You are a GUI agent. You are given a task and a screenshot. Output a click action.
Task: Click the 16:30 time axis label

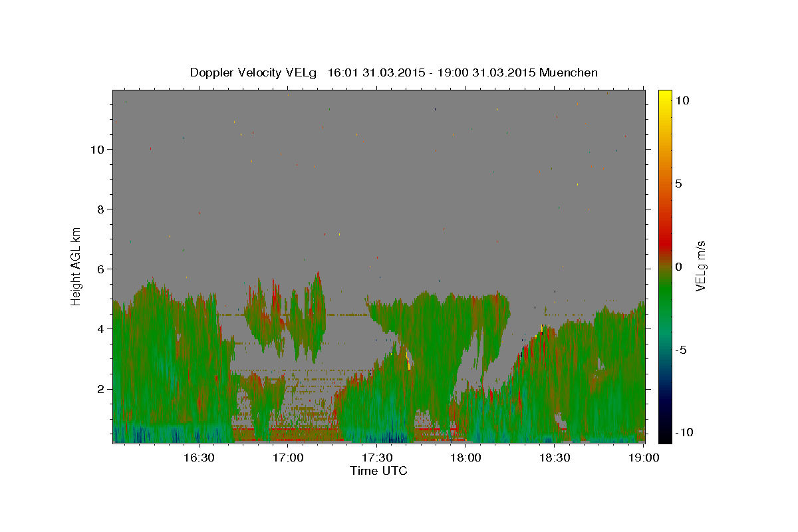tap(199, 458)
